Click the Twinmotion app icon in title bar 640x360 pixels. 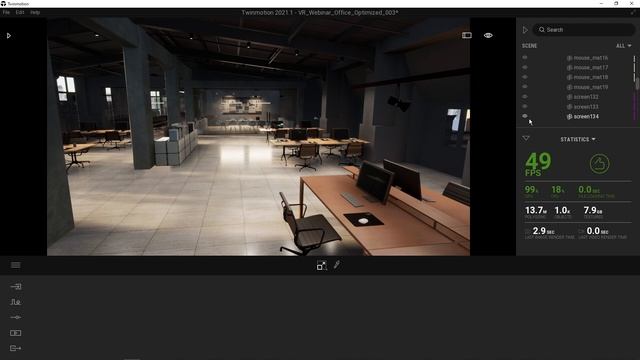3,4
